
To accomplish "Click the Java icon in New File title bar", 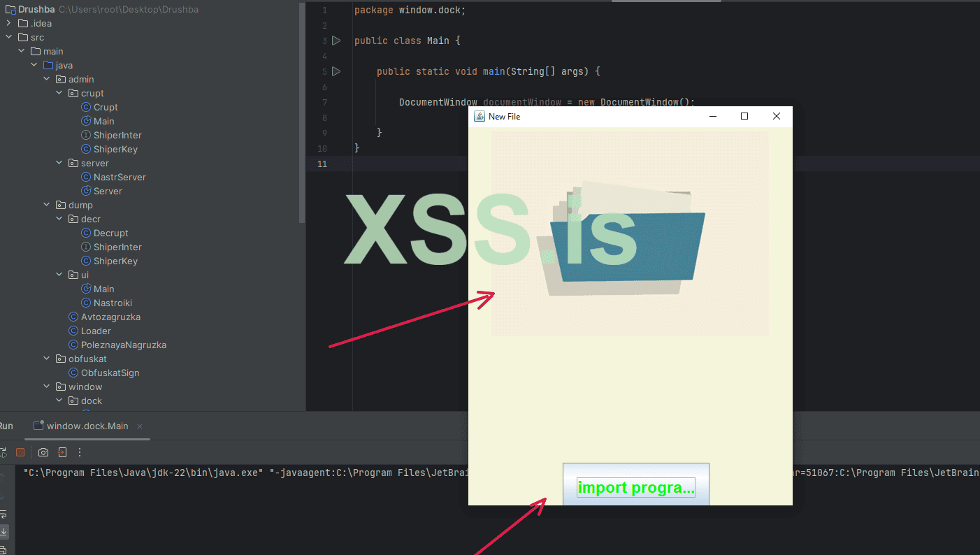I will tap(479, 116).
